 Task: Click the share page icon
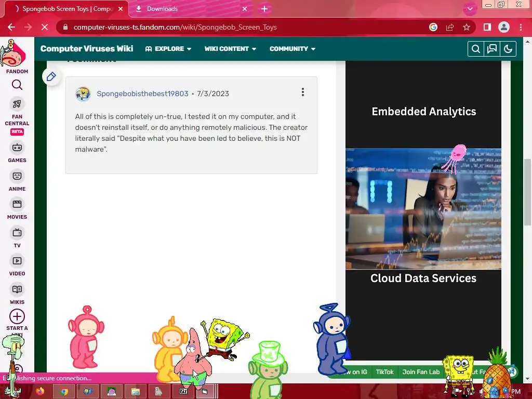450,27
